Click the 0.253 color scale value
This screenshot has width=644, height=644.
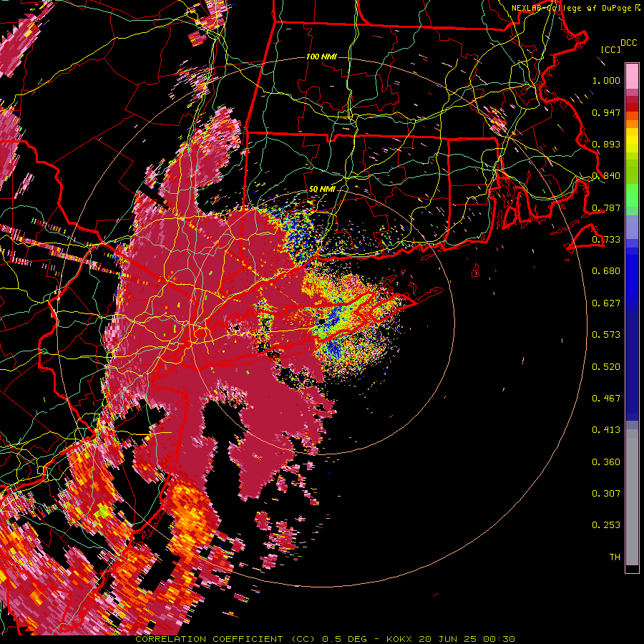(x=606, y=525)
